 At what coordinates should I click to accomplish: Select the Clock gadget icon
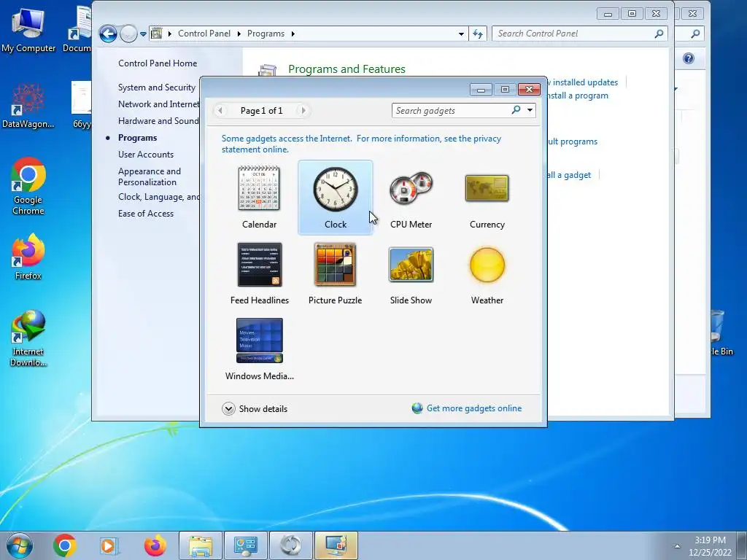pyautogui.click(x=336, y=189)
